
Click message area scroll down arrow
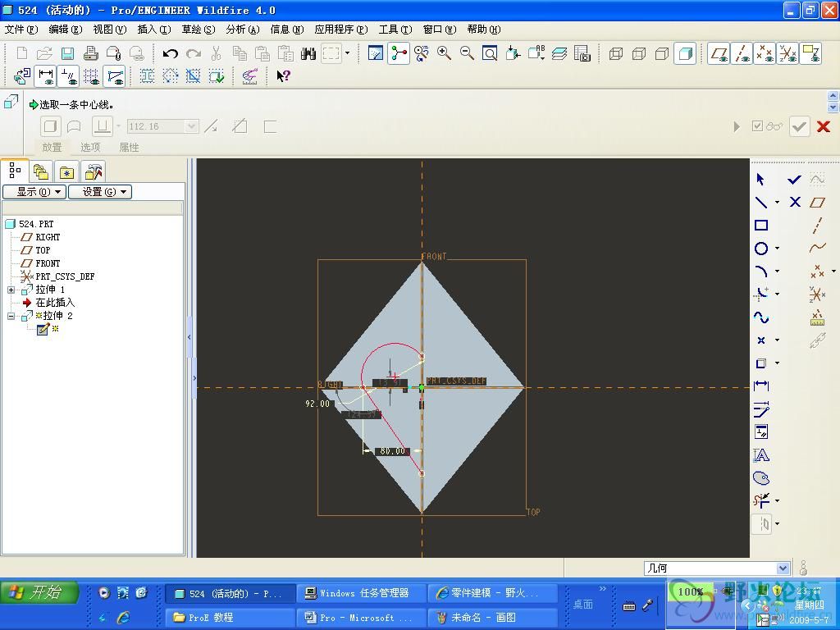coord(833,107)
